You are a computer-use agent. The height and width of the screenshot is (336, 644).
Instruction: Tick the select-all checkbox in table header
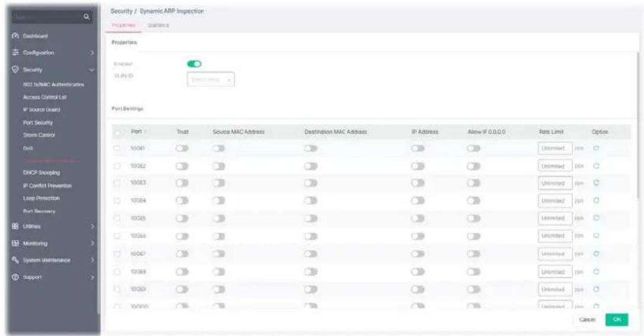tap(117, 132)
